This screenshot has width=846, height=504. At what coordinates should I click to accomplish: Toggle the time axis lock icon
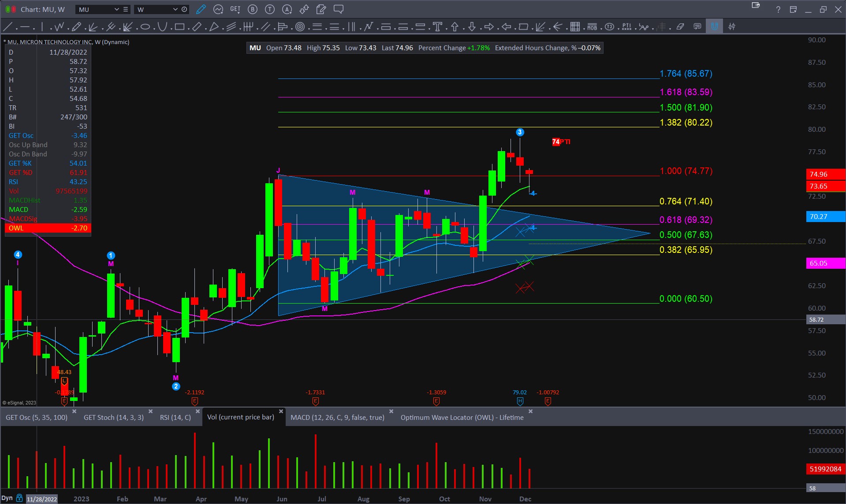coord(19,498)
